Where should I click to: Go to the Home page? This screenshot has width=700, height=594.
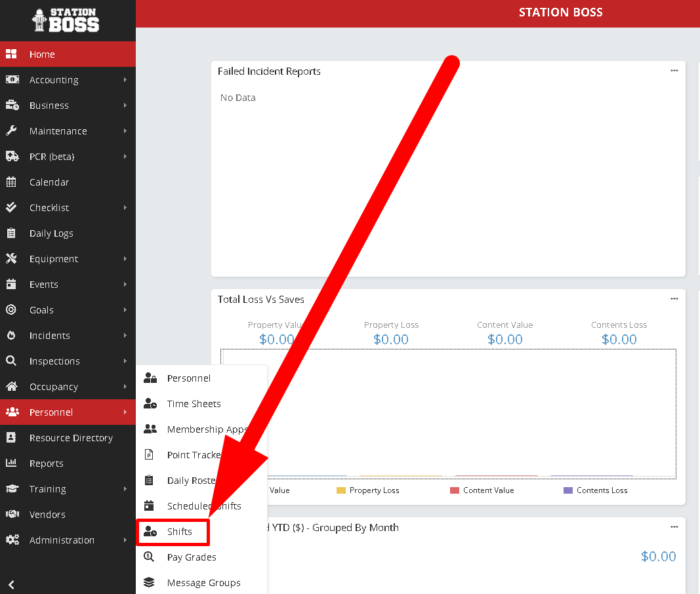pyautogui.click(x=42, y=54)
